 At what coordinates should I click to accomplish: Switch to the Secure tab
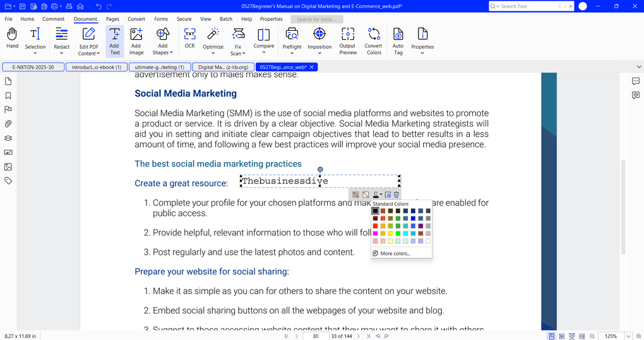[x=184, y=19]
